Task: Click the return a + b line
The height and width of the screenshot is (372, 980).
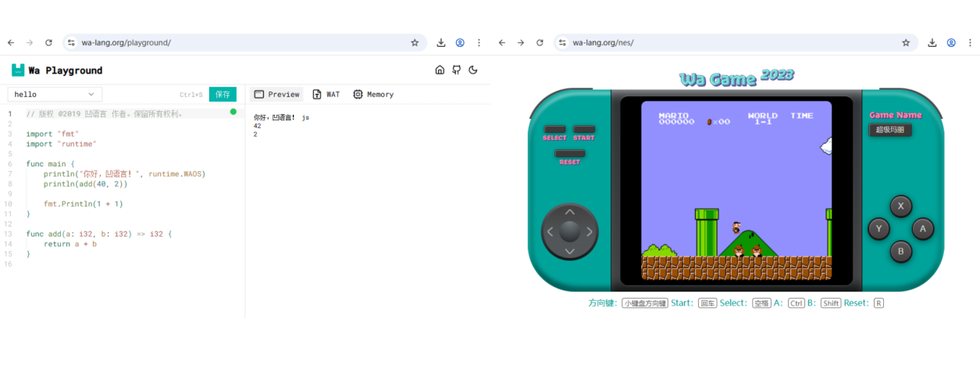Action: tap(70, 244)
